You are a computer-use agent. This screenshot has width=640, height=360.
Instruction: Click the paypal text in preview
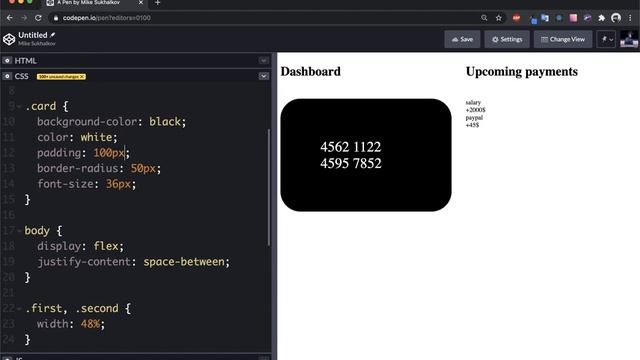click(x=474, y=118)
